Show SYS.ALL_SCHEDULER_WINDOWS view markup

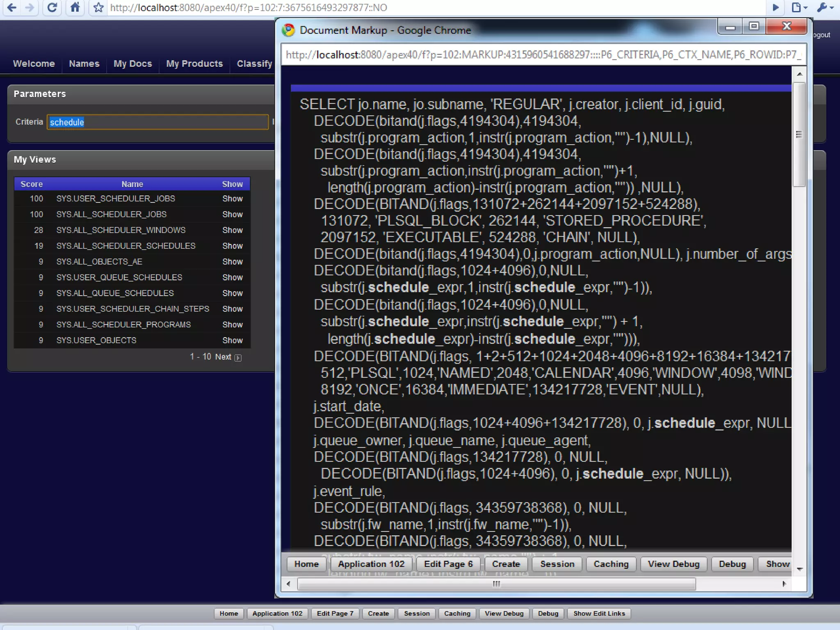[x=232, y=230]
